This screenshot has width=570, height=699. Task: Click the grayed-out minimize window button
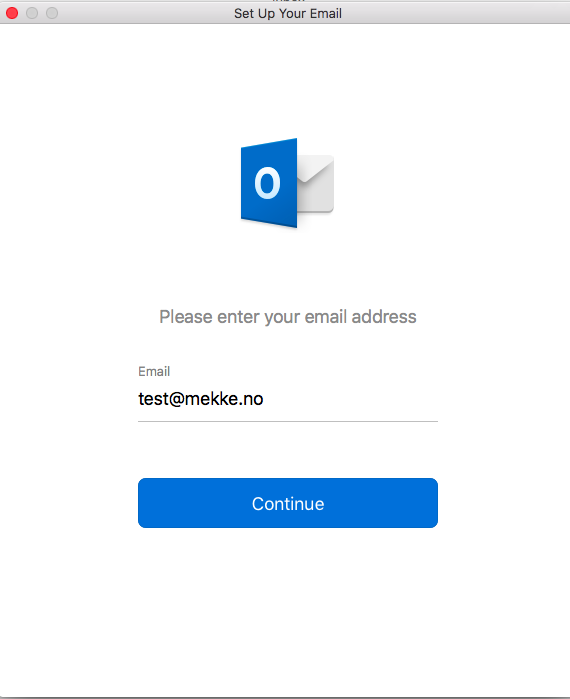pos(32,13)
